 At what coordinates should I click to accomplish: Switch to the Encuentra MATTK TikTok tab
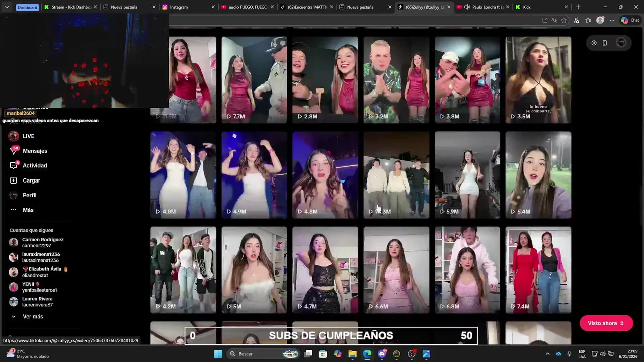[307, 7]
